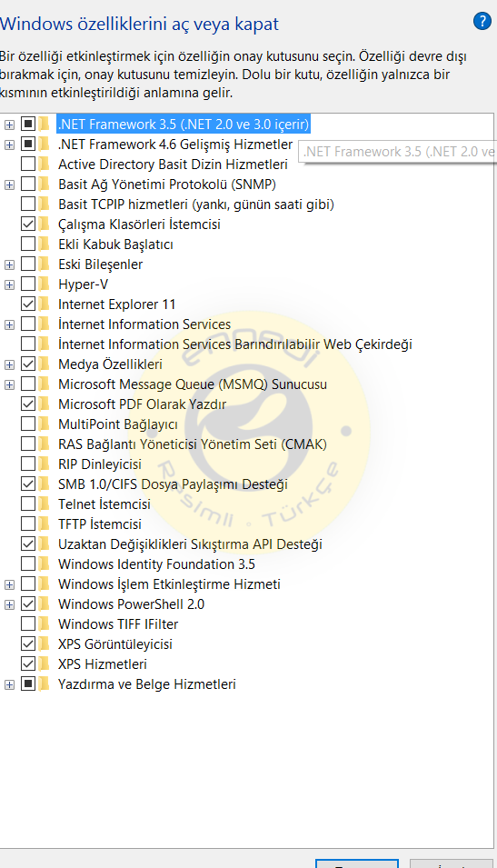Uncheck XPS Görüntüleyicisi checkbox
This screenshot has width=497, height=868.
click(x=27, y=644)
